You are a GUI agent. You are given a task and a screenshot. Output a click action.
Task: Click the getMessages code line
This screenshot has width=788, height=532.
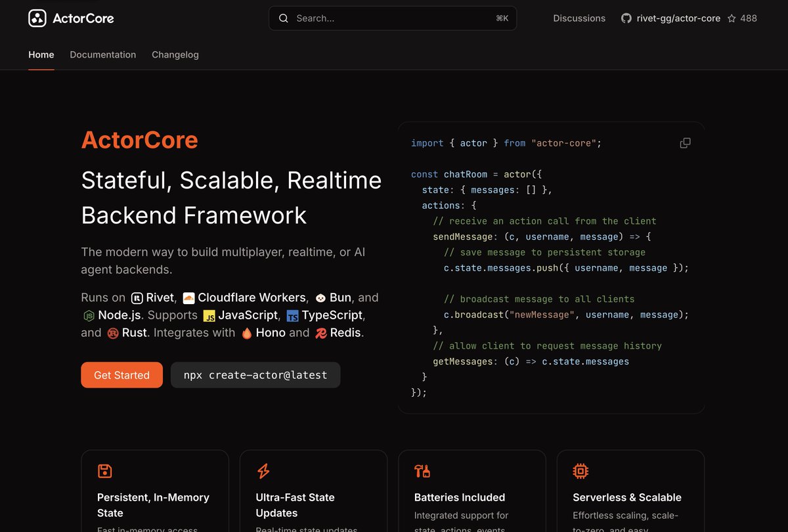point(531,361)
